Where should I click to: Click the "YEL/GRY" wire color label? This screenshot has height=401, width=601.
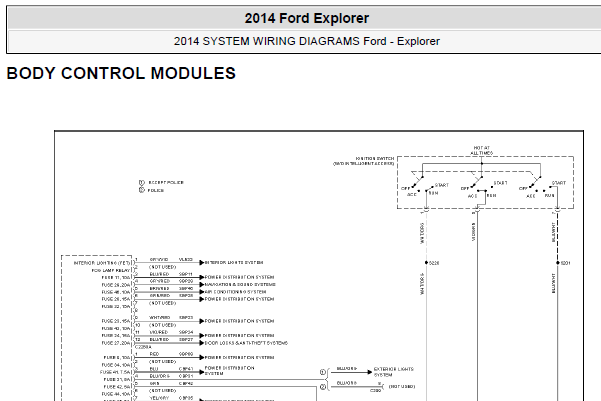(x=159, y=398)
